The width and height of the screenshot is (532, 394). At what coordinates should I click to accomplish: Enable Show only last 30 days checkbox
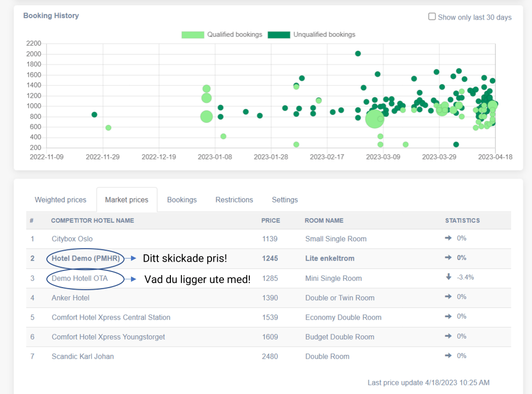tap(432, 17)
